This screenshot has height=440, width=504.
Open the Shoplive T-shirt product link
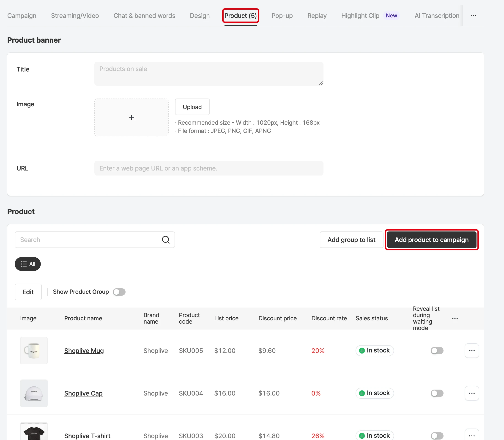(87, 436)
